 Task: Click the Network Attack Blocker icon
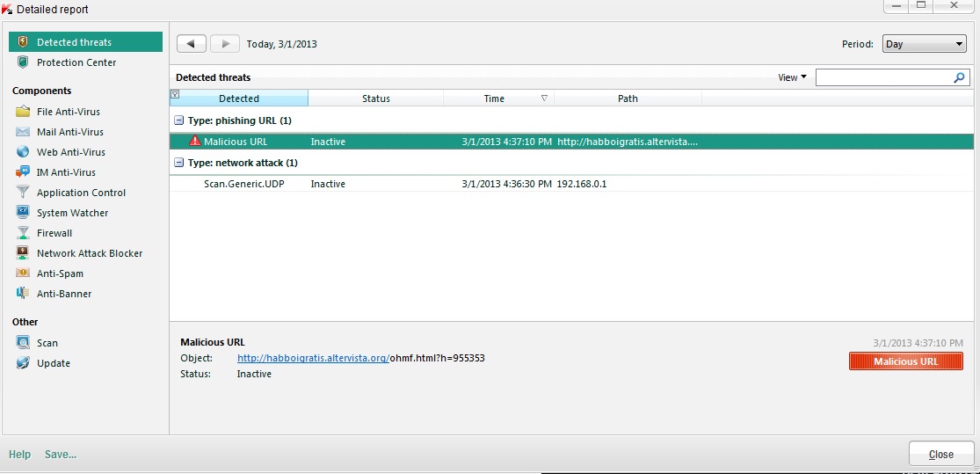[23, 252]
